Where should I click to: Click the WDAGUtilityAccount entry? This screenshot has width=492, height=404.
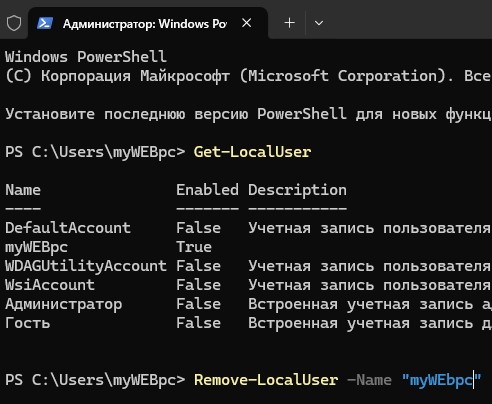click(86, 266)
